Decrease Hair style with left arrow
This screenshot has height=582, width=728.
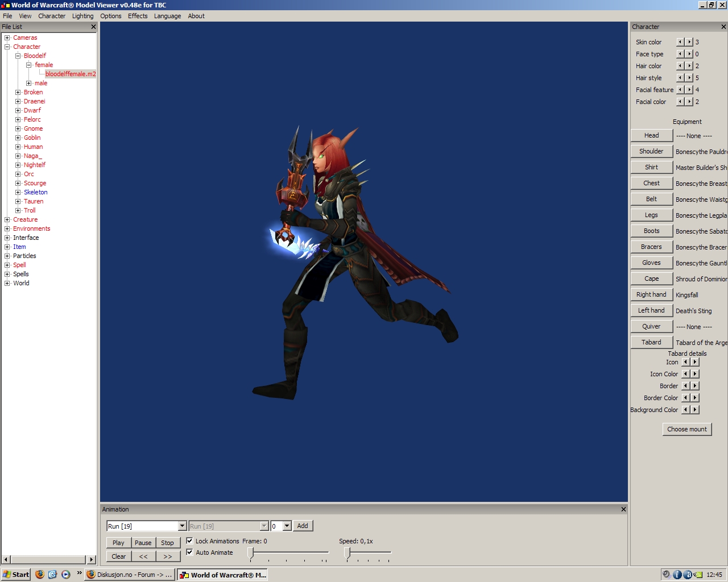680,78
